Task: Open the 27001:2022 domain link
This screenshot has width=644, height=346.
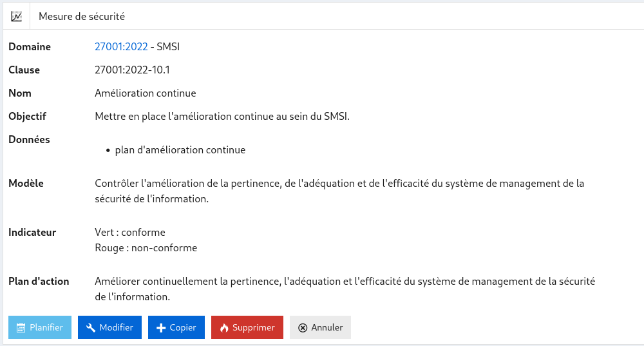Action: click(121, 46)
